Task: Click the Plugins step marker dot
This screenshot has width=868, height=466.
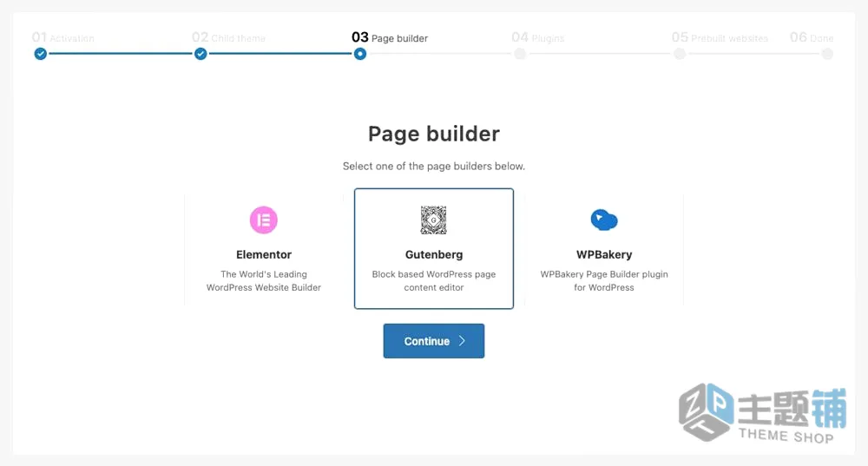Action: (x=520, y=54)
